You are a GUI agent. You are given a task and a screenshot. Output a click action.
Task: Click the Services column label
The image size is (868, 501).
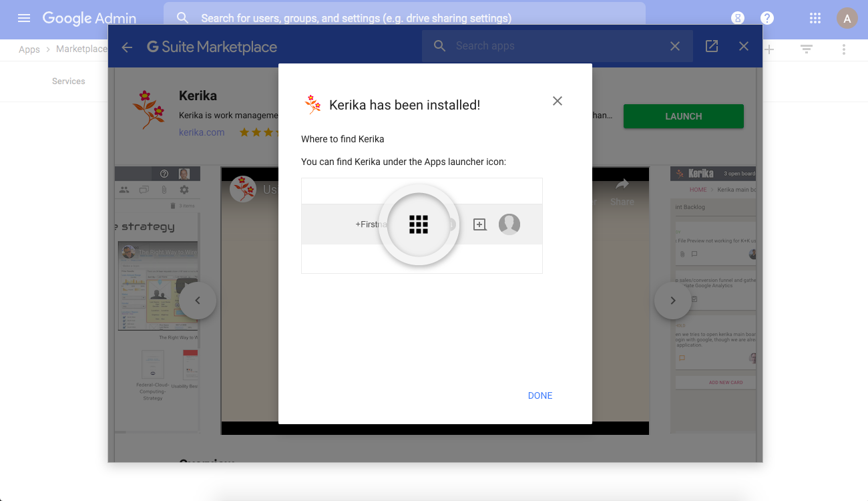(69, 81)
